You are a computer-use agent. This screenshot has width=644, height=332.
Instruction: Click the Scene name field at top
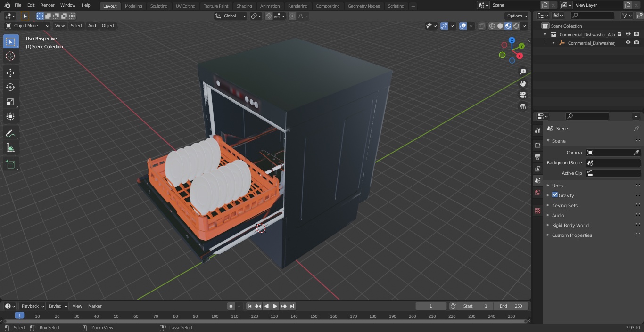[515, 5]
